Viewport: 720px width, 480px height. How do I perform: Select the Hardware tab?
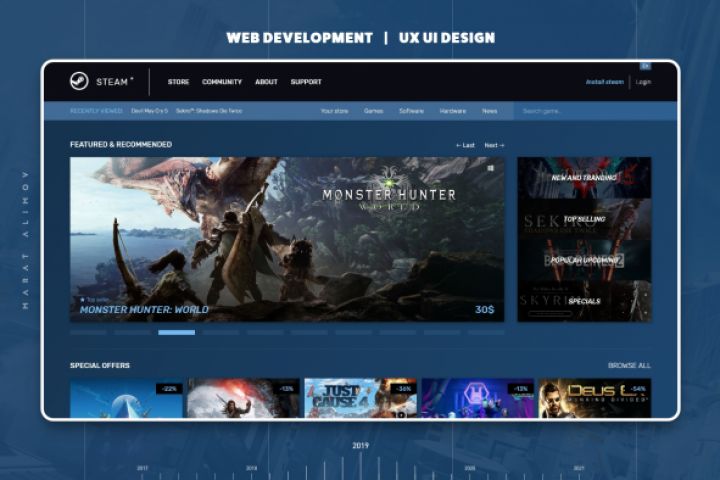(453, 111)
